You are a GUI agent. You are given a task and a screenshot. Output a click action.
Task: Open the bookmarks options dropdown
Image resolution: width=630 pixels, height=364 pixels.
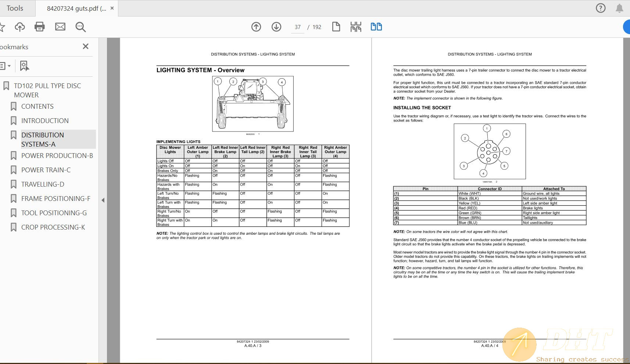click(5, 66)
